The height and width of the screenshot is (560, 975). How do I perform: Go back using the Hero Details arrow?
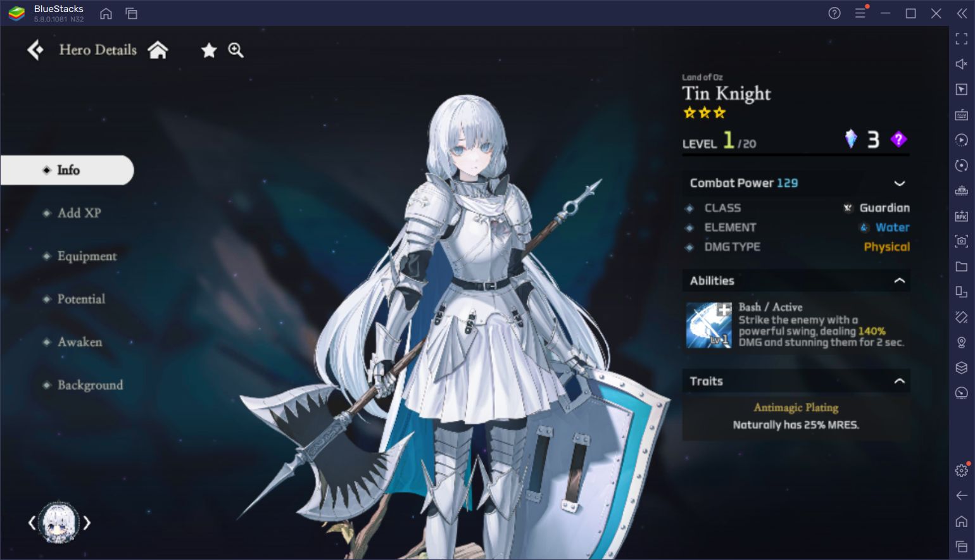(35, 50)
